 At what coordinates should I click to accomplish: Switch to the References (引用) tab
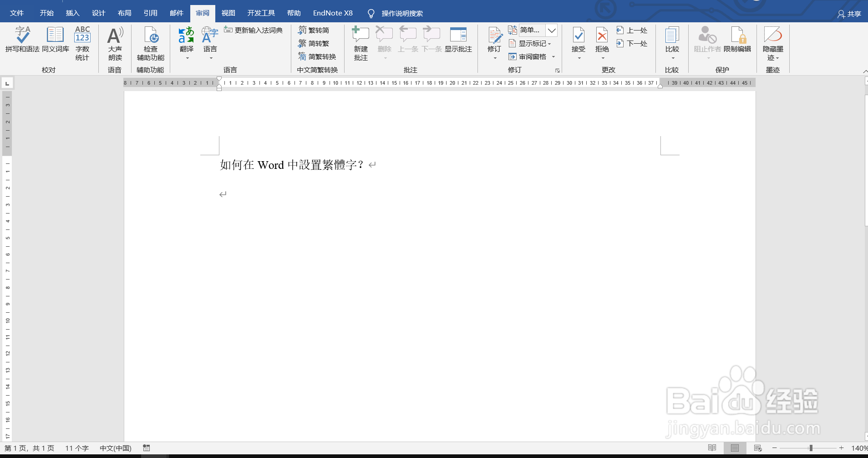151,13
